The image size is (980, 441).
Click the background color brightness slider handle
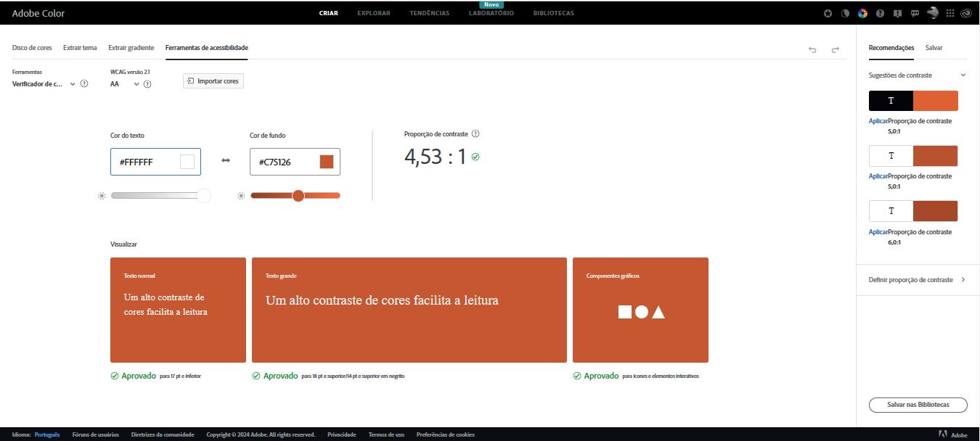(x=298, y=196)
